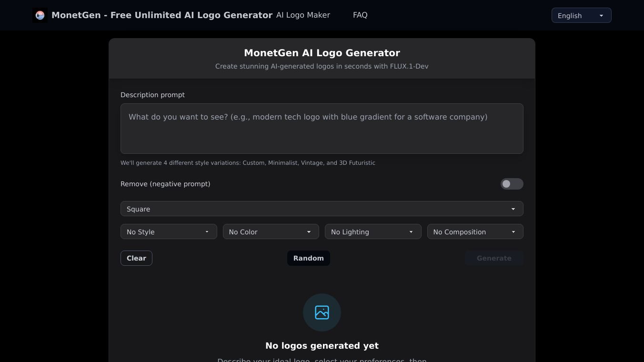
Task: Open the No Lighting dropdown
Action: (373, 231)
